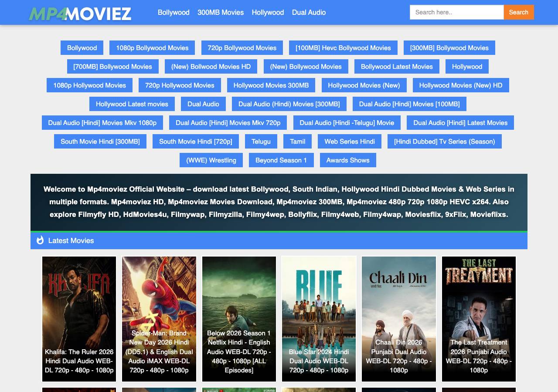Select the Tamil category tag
This screenshot has height=392, width=558.
click(x=298, y=142)
